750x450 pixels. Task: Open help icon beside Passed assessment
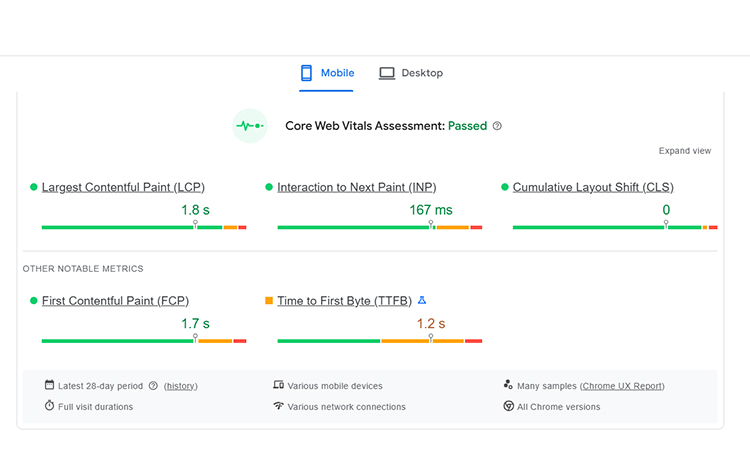497,127
